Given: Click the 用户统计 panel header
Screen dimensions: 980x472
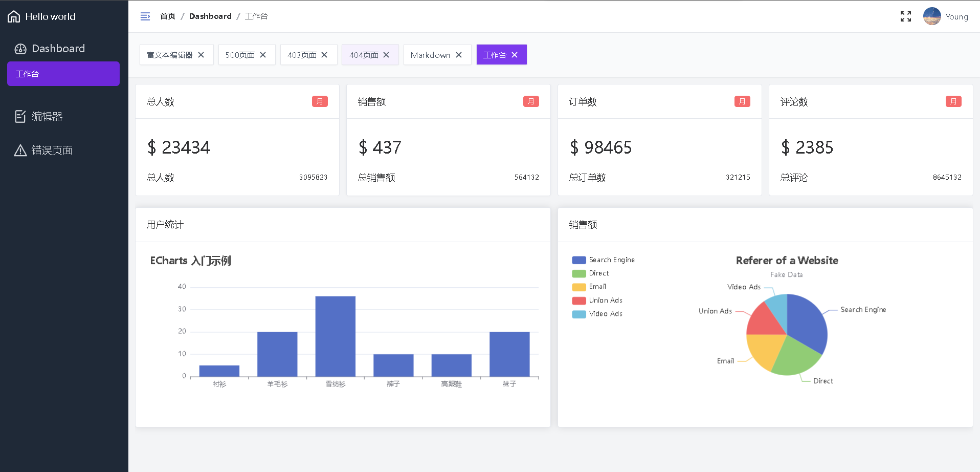Looking at the screenshot, I should coord(343,225).
